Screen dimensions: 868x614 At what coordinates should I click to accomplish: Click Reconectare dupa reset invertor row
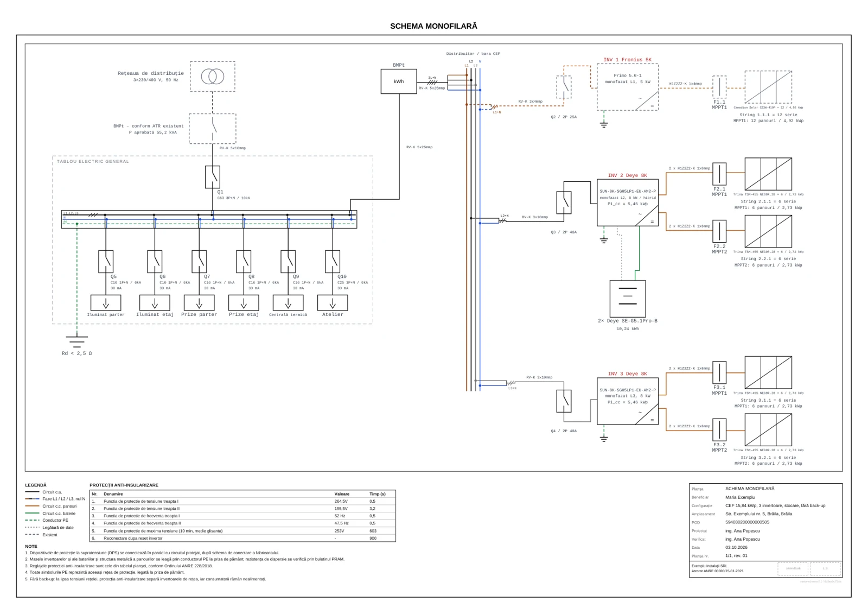(242, 538)
